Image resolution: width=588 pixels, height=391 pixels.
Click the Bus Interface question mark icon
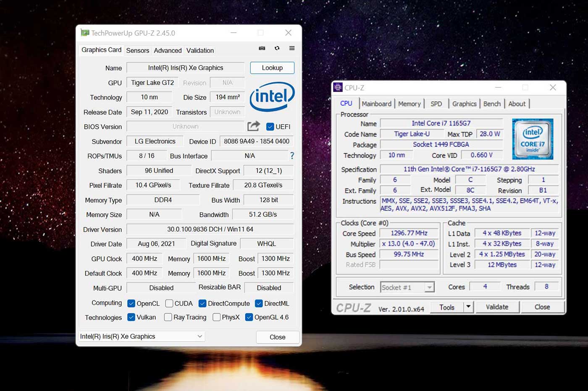pyautogui.click(x=292, y=156)
